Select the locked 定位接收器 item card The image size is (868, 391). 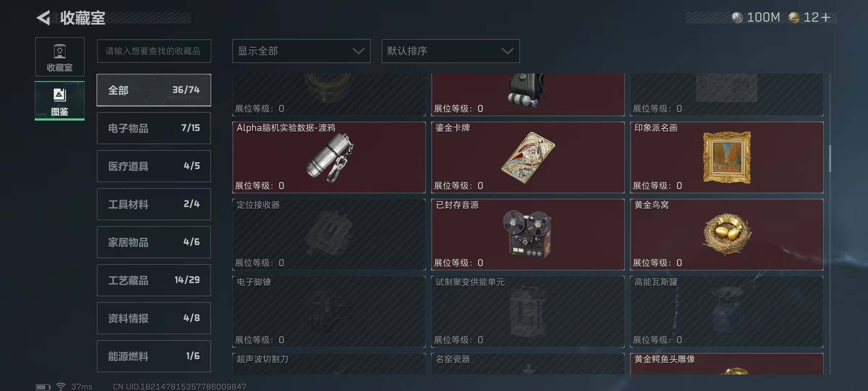[x=329, y=235]
